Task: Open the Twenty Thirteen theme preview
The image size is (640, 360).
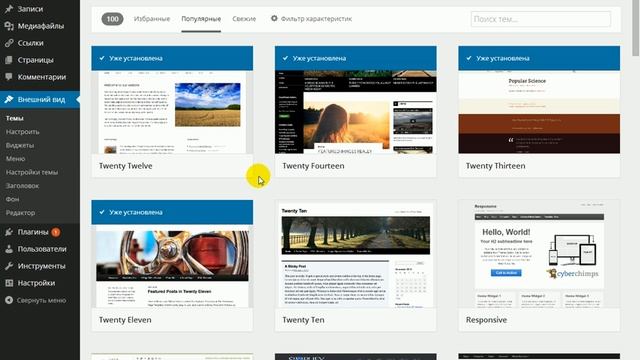Action: (539, 112)
